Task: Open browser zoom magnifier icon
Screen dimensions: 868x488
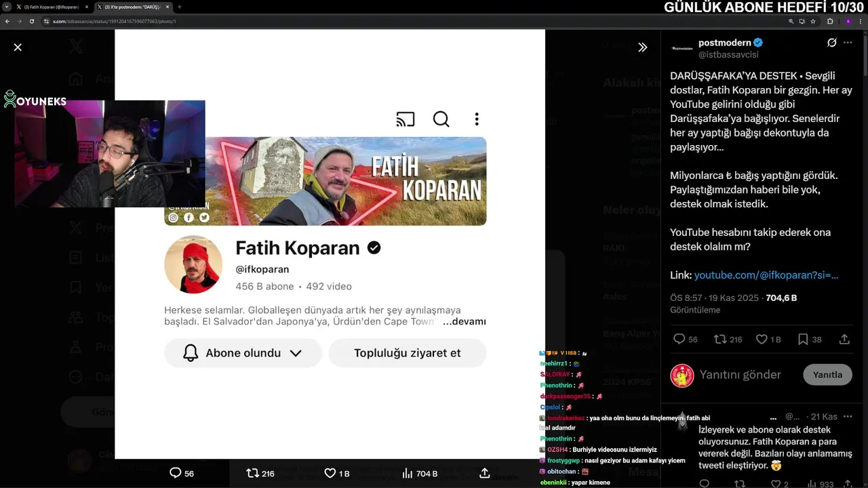Action: (x=791, y=21)
